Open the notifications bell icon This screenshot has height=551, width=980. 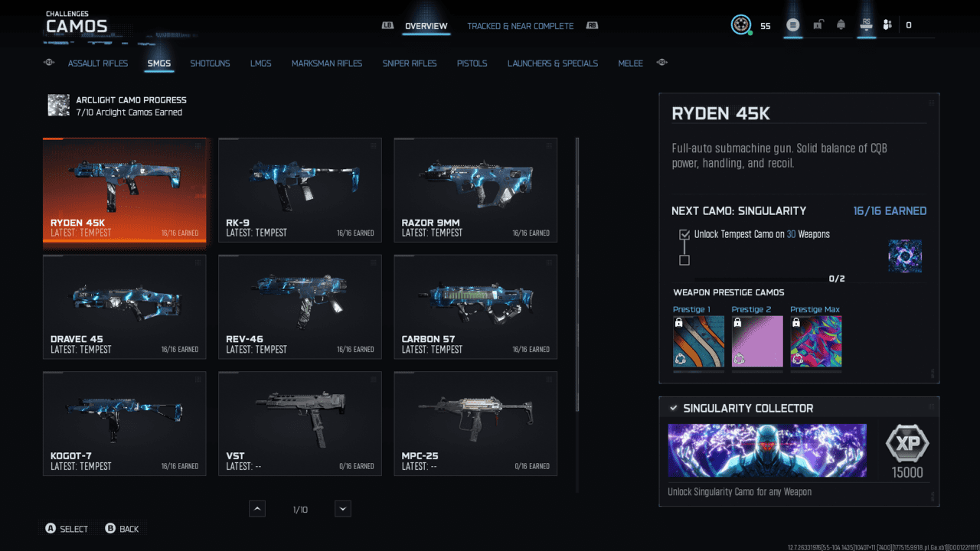coord(841,25)
